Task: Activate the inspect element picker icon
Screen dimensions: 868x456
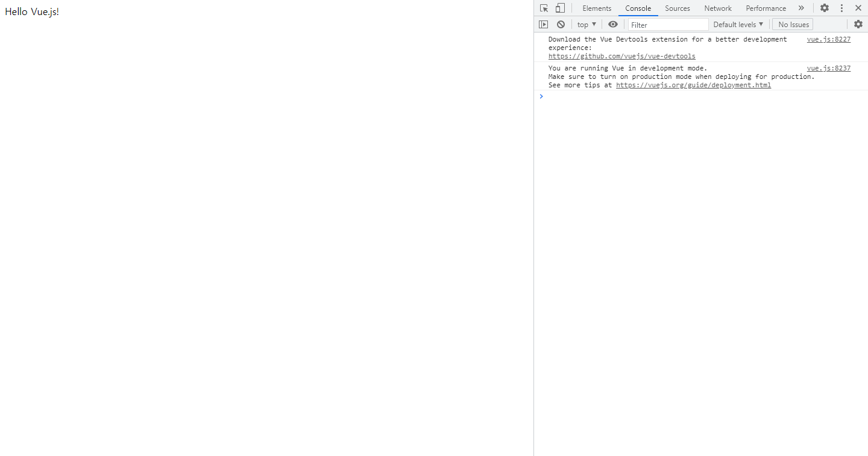Action: pyautogui.click(x=544, y=8)
